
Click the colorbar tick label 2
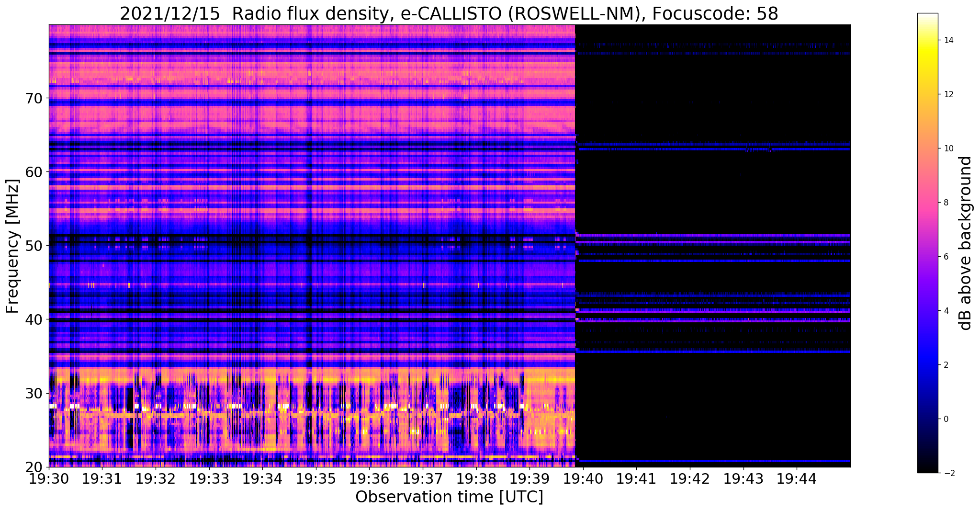pyautogui.click(x=945, y=365)
